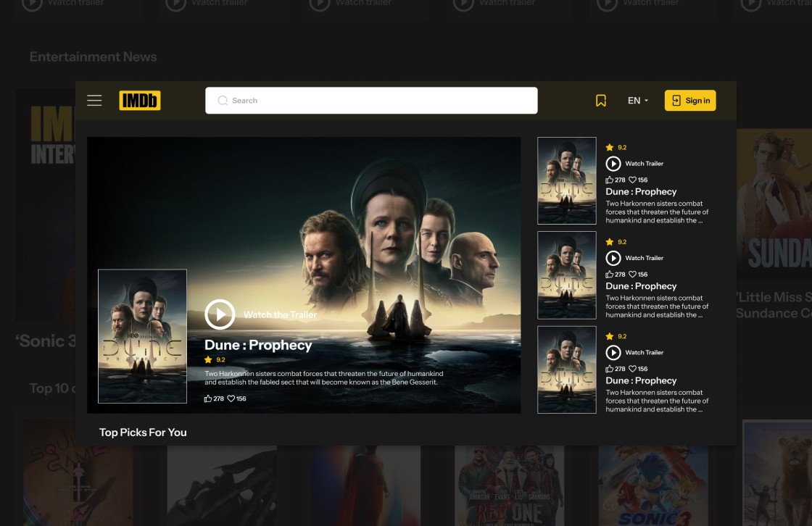Viewport: 812px width, 526px height.
Task: Click the middle side card's description text
Action: coord(657,306)
